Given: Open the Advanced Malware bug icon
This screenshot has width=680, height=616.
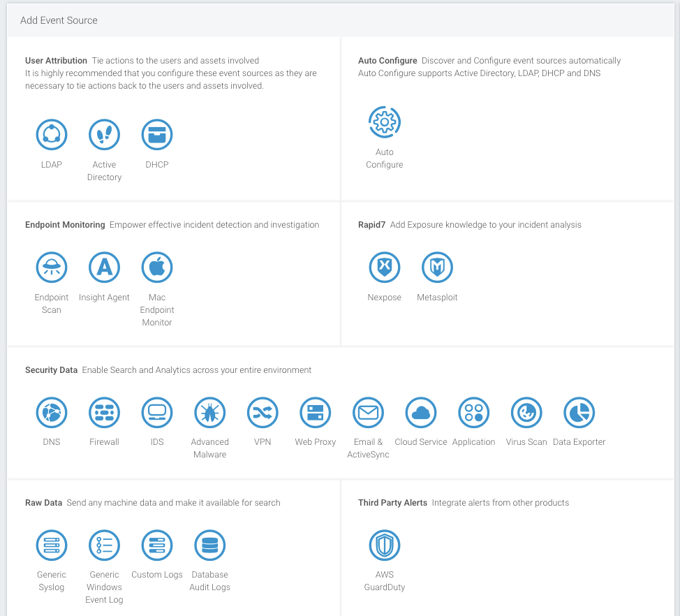Looking at the screenshot, I should click(209, 412).
